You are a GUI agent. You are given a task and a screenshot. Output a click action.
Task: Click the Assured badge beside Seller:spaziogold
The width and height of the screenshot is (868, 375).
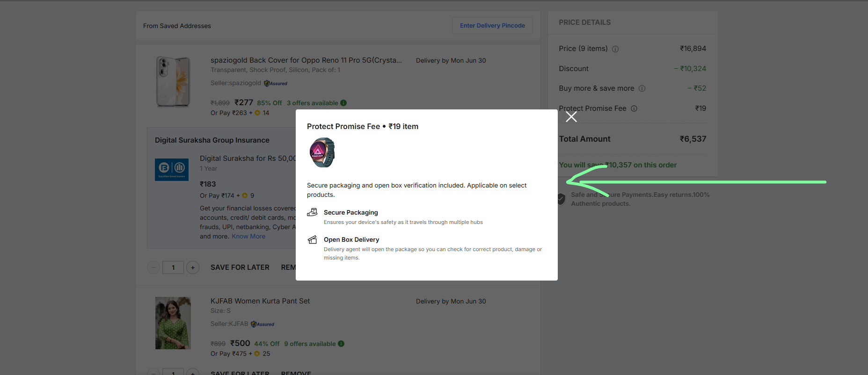276,83
